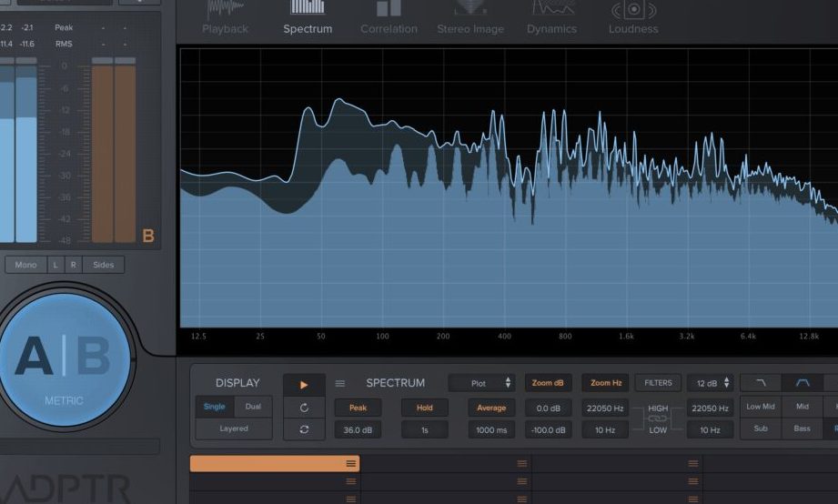Click the 1000 ms average field

click(x=491, y=429)
